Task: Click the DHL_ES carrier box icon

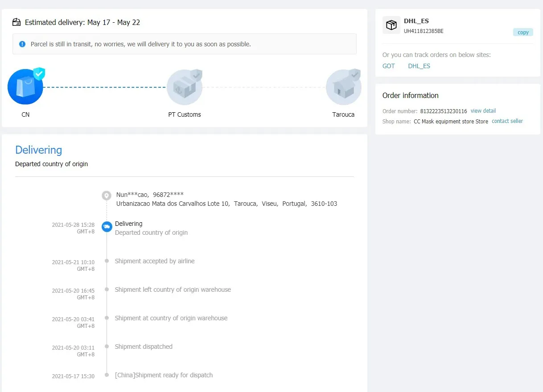Action: 391,25
